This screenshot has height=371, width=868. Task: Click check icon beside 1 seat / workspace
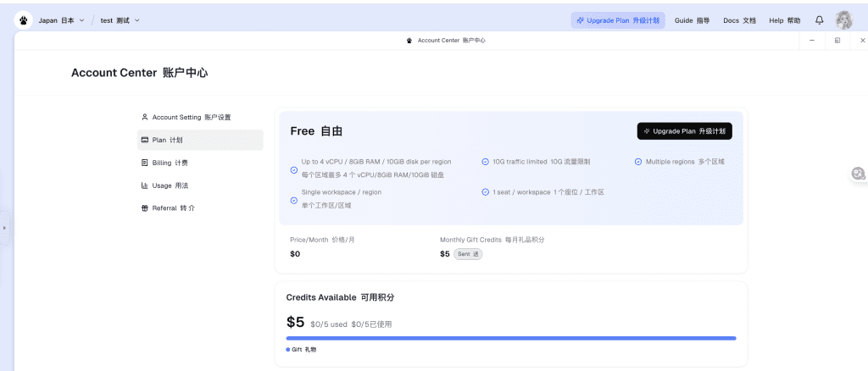tap(486, 192)
